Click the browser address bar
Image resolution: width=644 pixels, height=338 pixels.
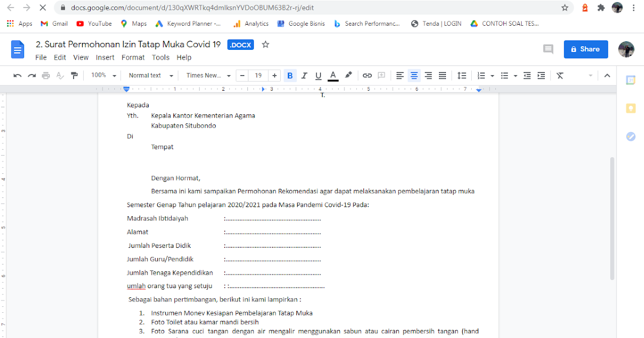pyautogui.click(x=314, y=8)
